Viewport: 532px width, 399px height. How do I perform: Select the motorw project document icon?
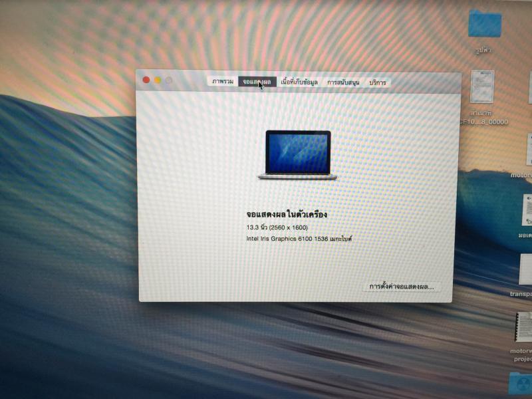pyautogui.click(x=523, y=328)
